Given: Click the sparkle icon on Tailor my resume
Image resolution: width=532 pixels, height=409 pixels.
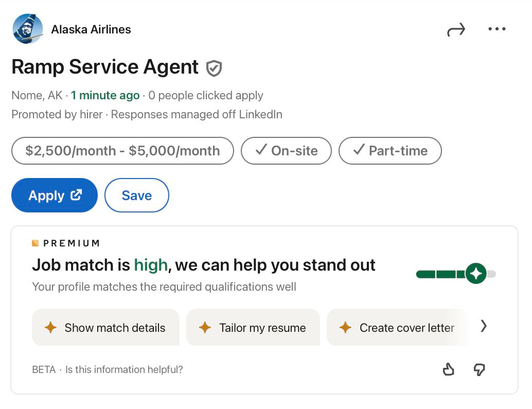Looking at the screenshot, I should coord(205,328).
